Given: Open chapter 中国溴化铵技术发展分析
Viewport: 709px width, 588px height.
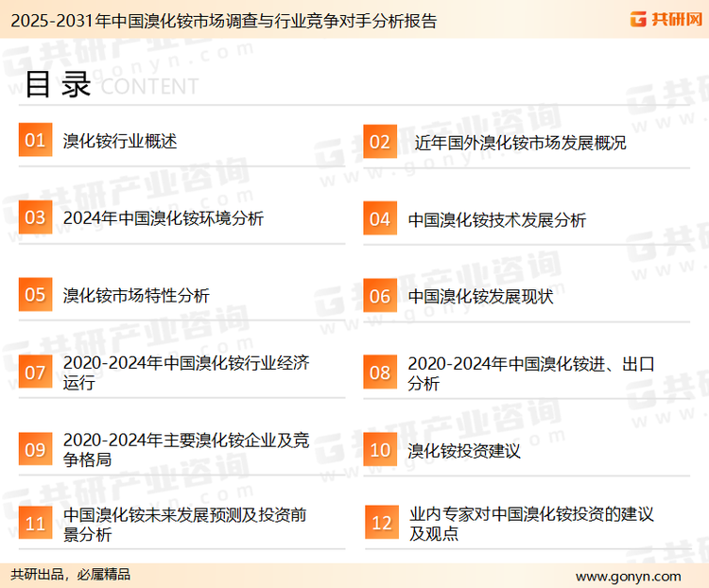Looking at the screenshot, I should click(x=497, y=220).
